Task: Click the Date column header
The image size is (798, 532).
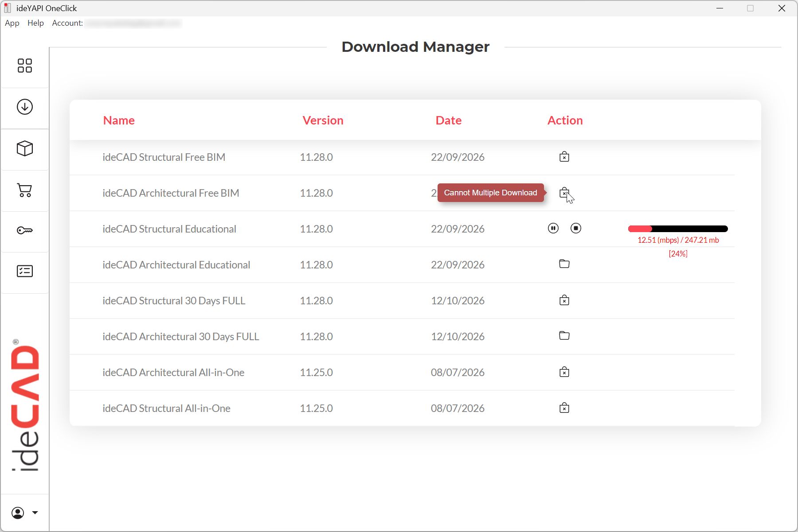Action: click(x=449, y=120)
